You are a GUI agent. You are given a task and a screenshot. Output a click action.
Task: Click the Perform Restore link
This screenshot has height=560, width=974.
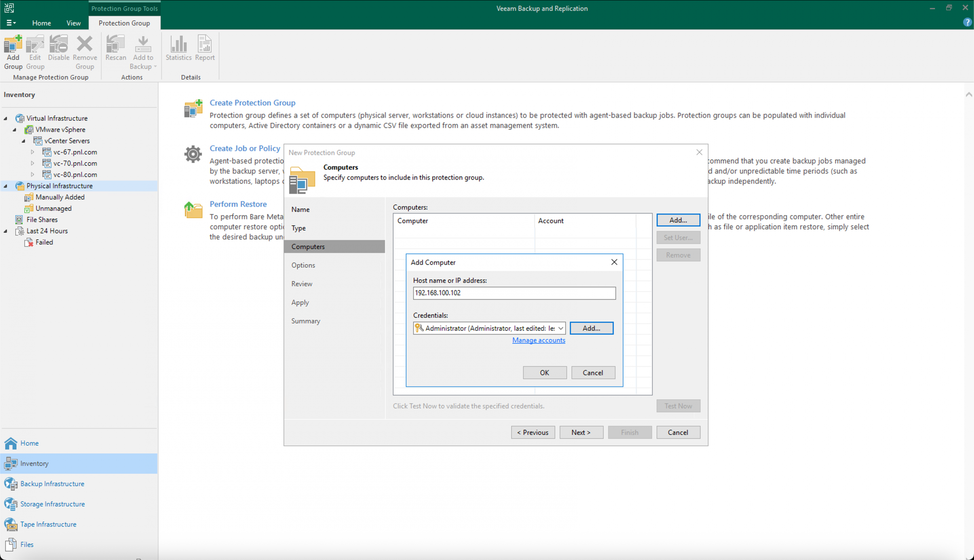click(238, 204)
